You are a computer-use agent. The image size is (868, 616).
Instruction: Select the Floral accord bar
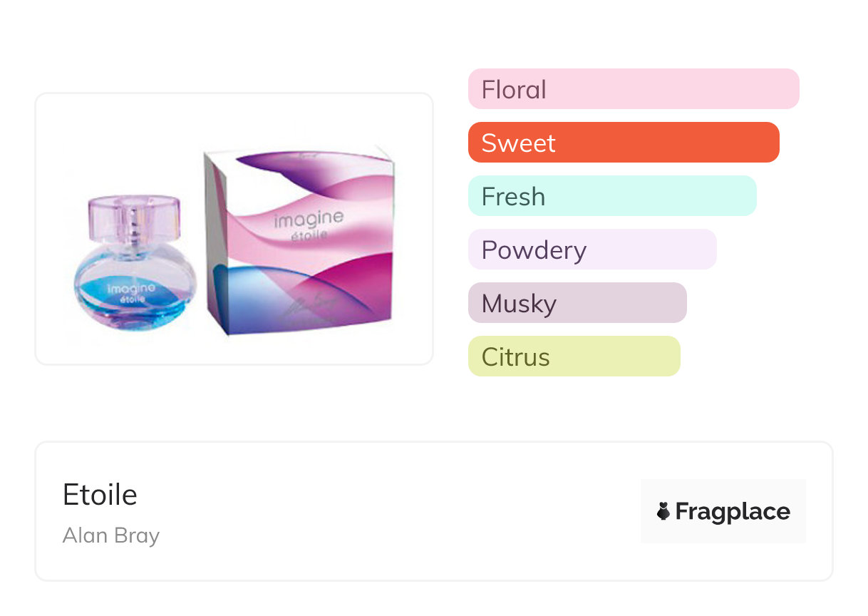tap(633, 89)
